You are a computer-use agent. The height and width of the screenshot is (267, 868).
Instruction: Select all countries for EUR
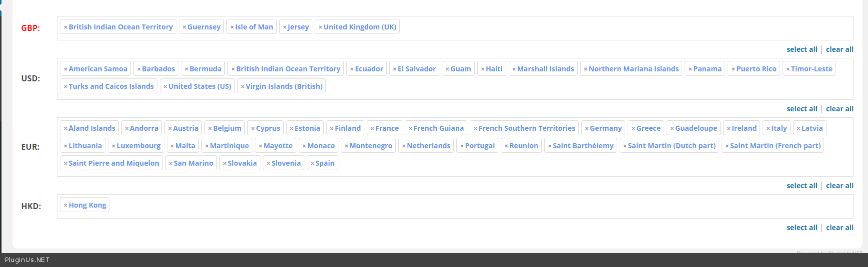click(x=802, y=186)
